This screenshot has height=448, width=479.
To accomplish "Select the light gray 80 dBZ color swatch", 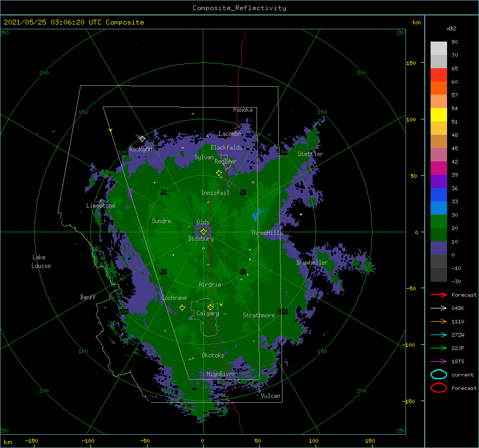I will point(439,48).
